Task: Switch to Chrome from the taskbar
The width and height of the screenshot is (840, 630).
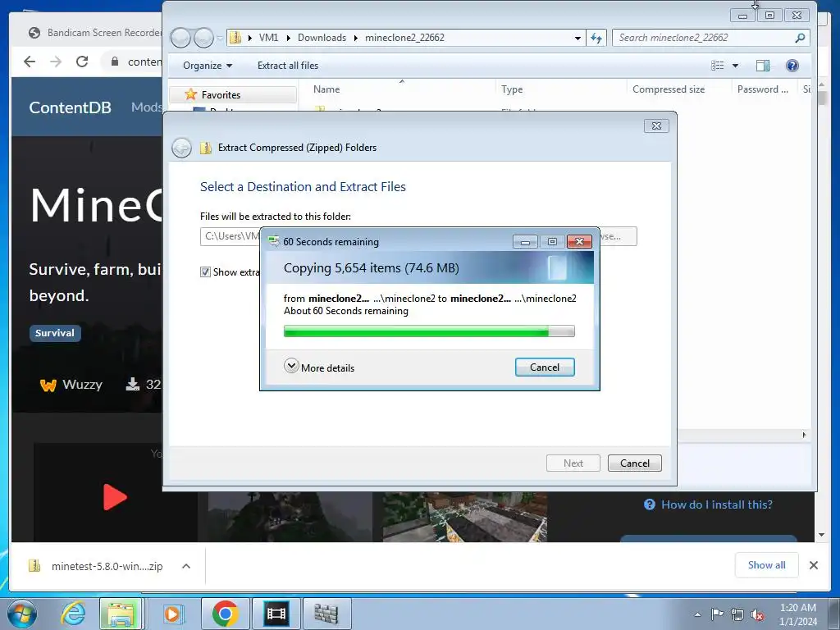Action: [x=225, y=614]
